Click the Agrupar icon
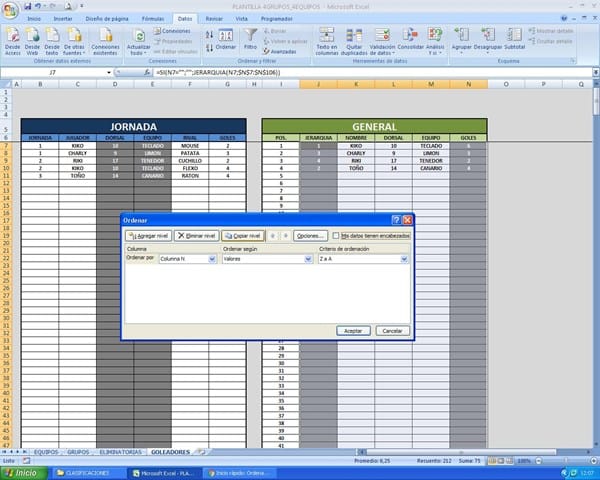 (x=461, y=38)
